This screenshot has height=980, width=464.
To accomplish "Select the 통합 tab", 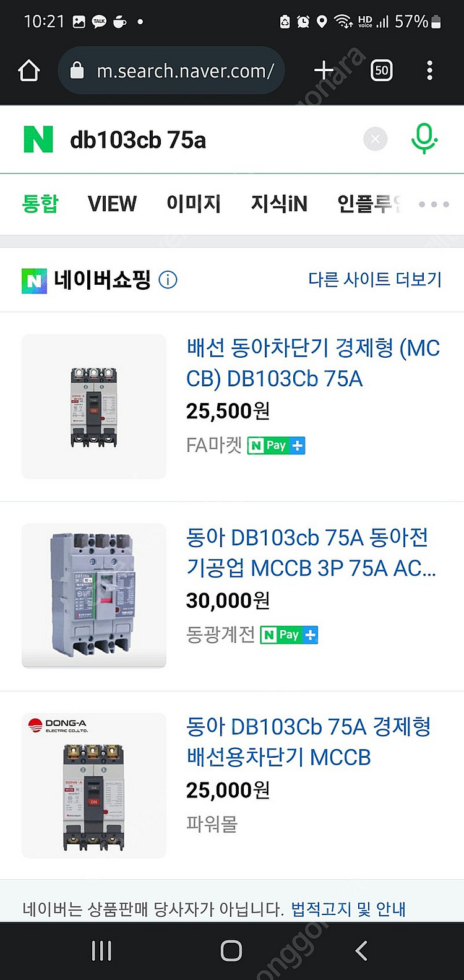I will point(40,204).
